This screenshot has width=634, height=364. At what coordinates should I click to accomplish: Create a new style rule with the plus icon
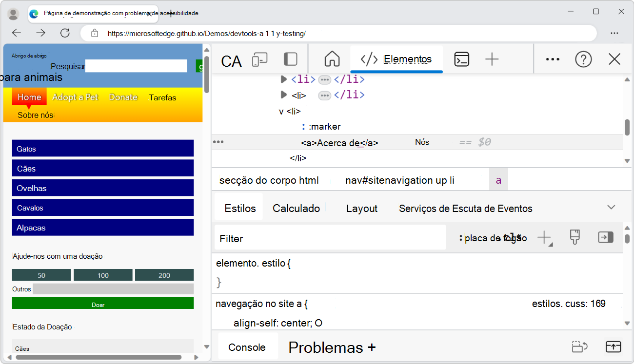coord(545,237)
